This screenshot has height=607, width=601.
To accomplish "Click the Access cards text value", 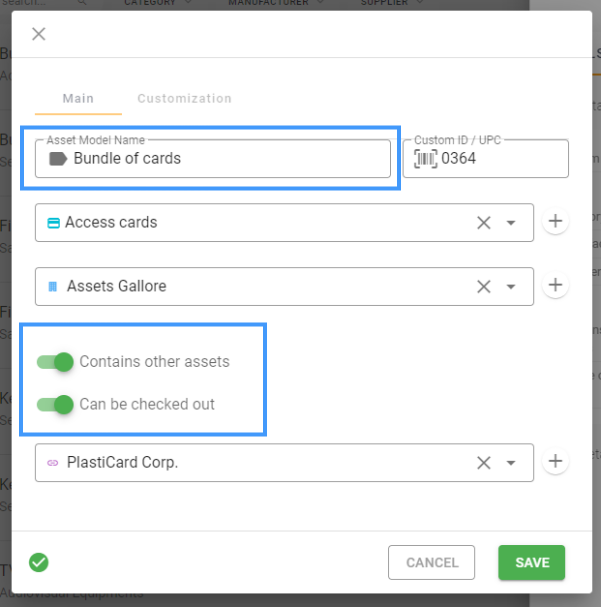I will [x=111, y=223].
